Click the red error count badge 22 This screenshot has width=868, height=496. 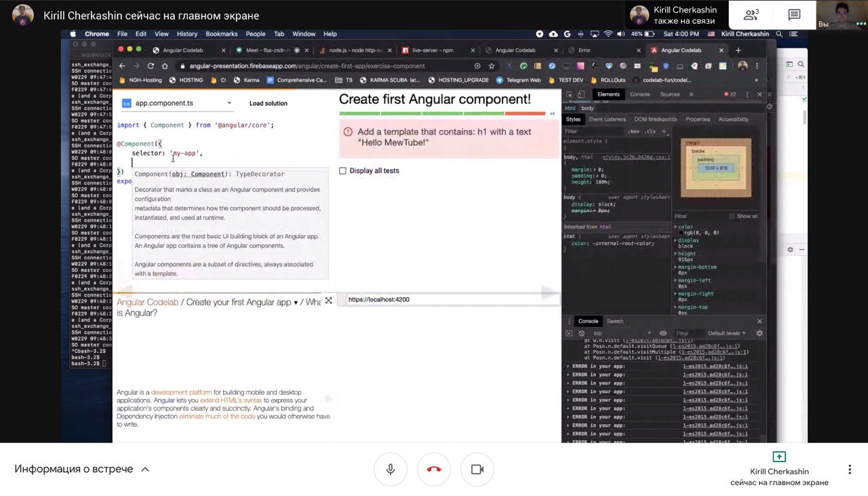pyautogui.click(x=730, y=94)
